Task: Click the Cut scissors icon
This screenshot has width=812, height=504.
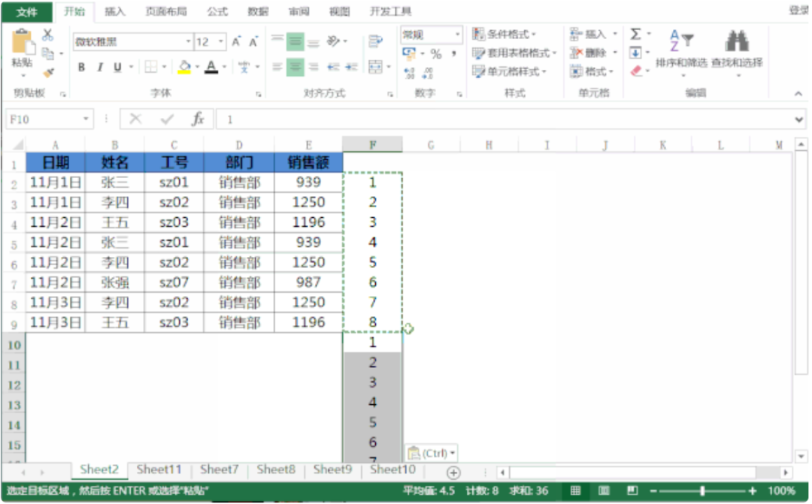Action: point(47,35)
